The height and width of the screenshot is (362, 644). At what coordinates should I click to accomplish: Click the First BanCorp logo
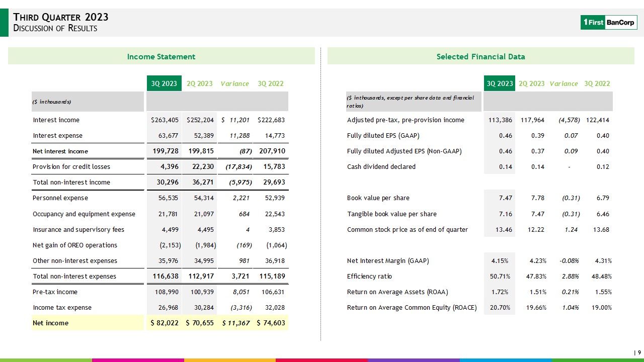[609, 22]
